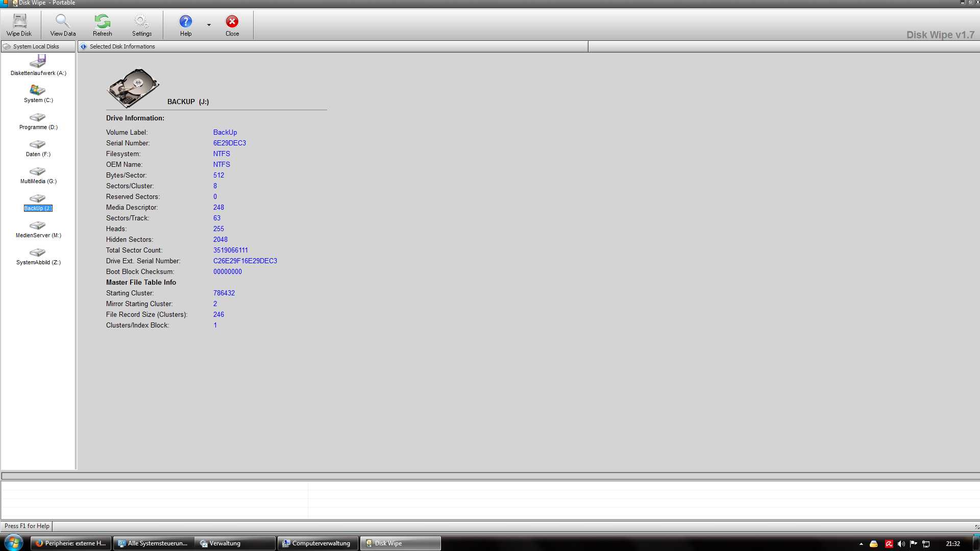
Task: Click the Refresh toolbar icon
Action: (102, 24)
